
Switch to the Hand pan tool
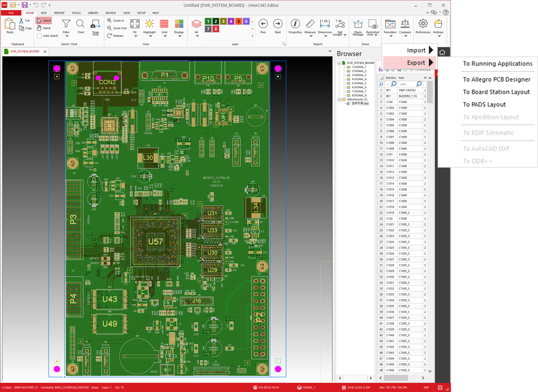(x=44, y=28)
